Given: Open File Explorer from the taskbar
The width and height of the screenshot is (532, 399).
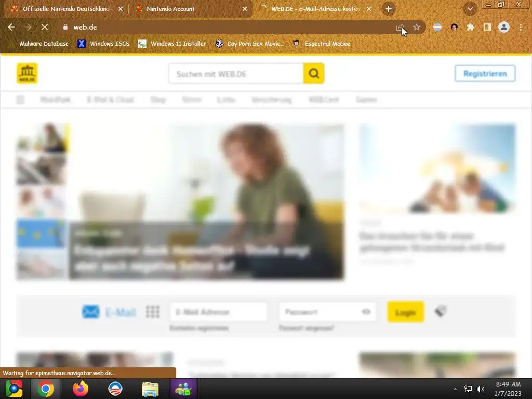Looking at the screenshot, I should [150, 389].
